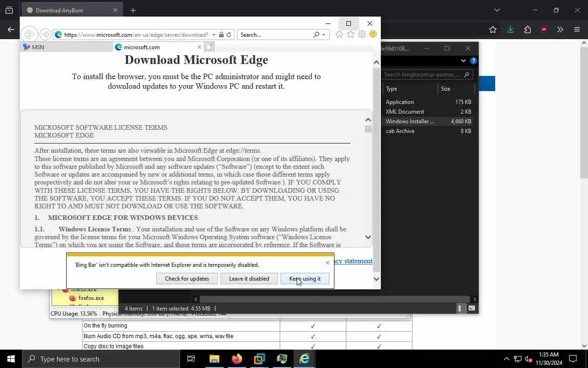Switch File Explorer to details view
The image size is (588, 368).
(x=460, y=309)
